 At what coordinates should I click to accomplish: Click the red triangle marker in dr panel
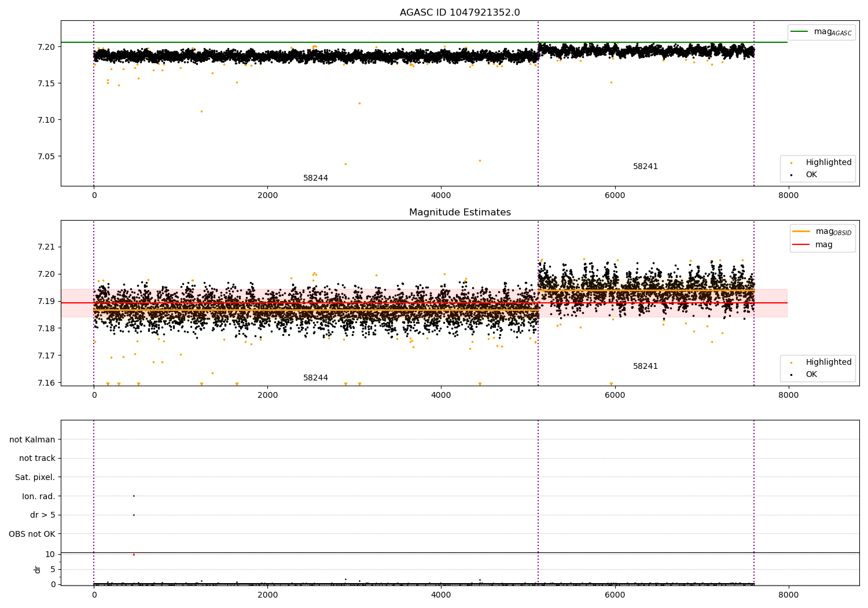[x=134, y=555]
